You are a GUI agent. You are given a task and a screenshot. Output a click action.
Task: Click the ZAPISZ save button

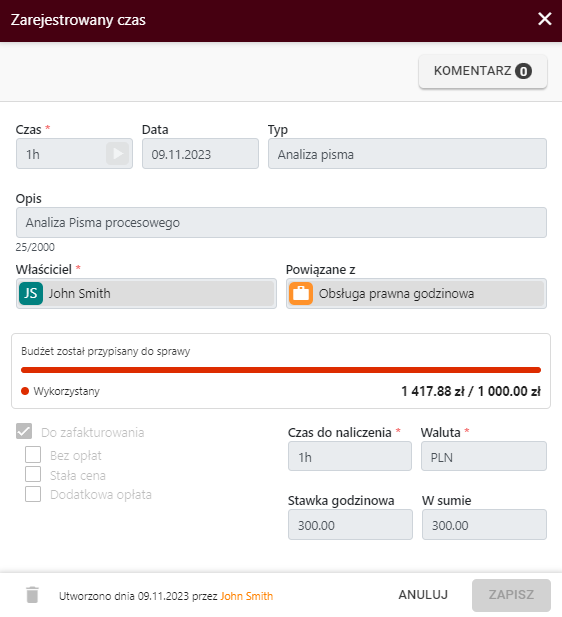511,595
